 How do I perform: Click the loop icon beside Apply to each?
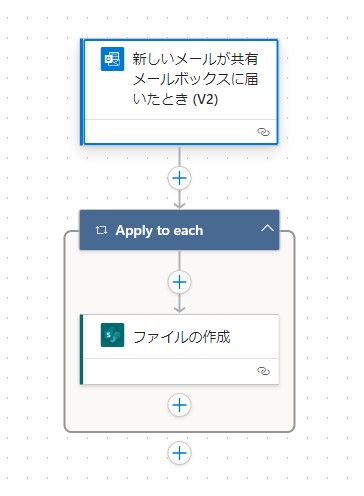point(101,230)
